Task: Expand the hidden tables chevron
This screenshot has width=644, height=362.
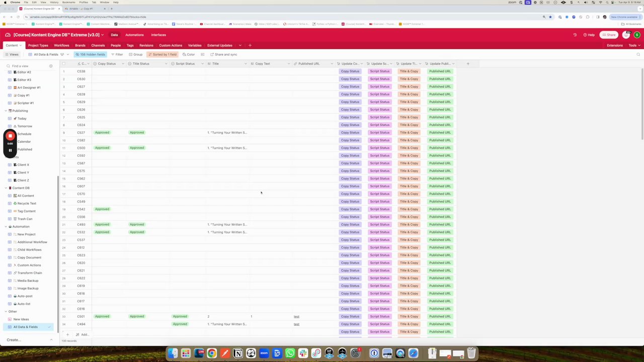Action: click(x=240, y=45)
